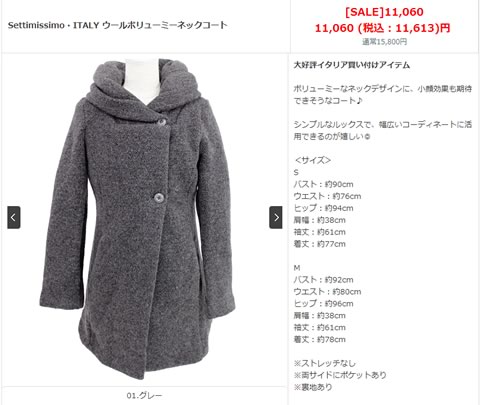
Task: Advance to the next product image
Action: 276,217
